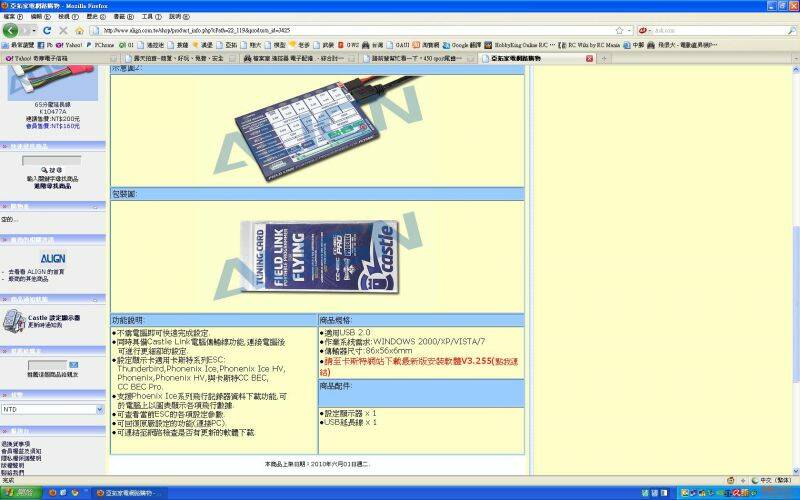Open the 歷史 (S) menu
Viewport: 800px width, 500px height.
click(x=96, y=17)
